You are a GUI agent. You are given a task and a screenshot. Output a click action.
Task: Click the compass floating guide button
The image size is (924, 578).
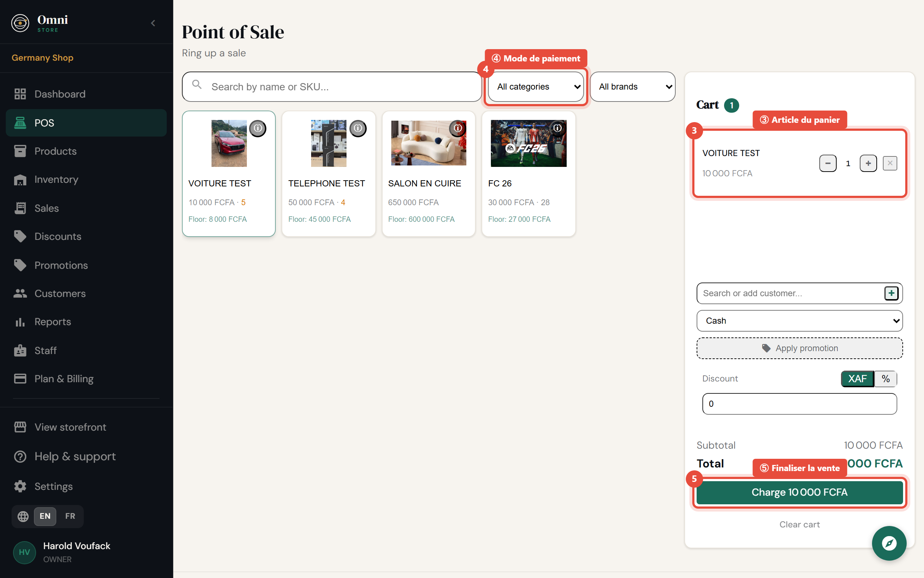click(889, 543)
